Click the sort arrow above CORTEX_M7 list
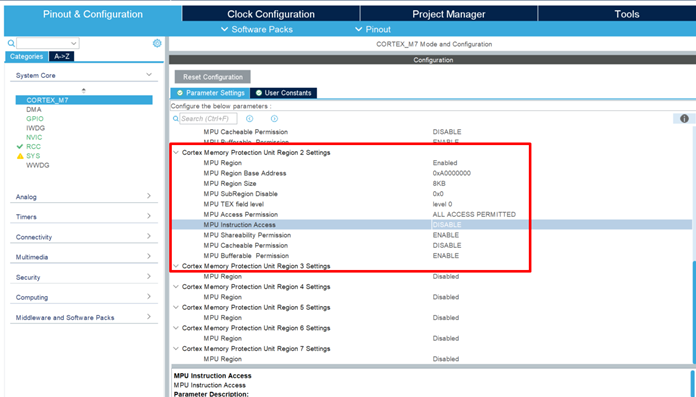Image resolution: width=696 pixels, height=397 pixels. pos(83,90)
